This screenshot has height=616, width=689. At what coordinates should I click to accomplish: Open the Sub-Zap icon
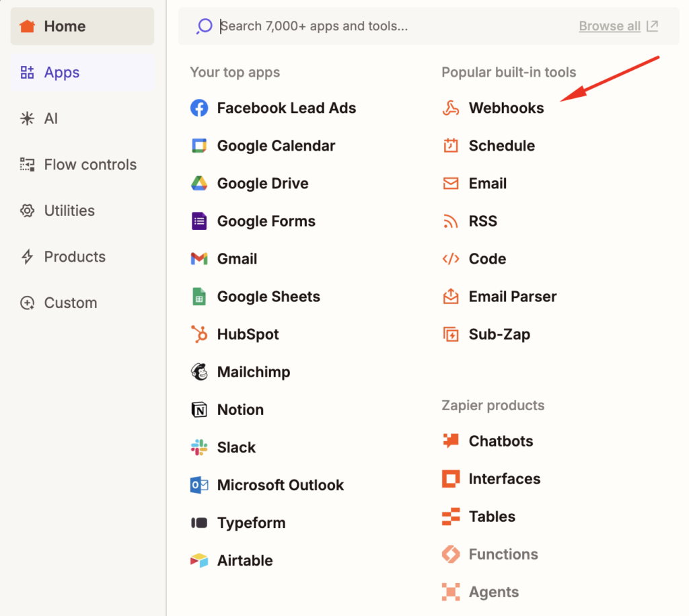450,334
